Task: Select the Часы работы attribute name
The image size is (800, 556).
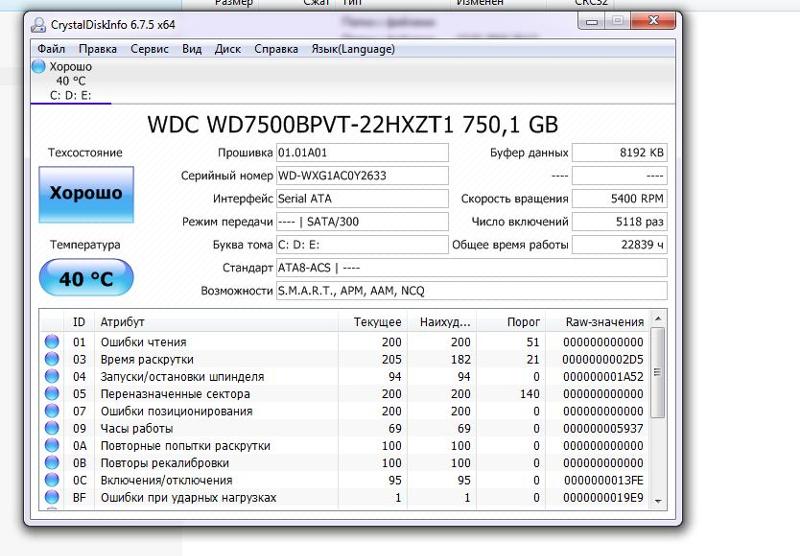Action: 137,428
